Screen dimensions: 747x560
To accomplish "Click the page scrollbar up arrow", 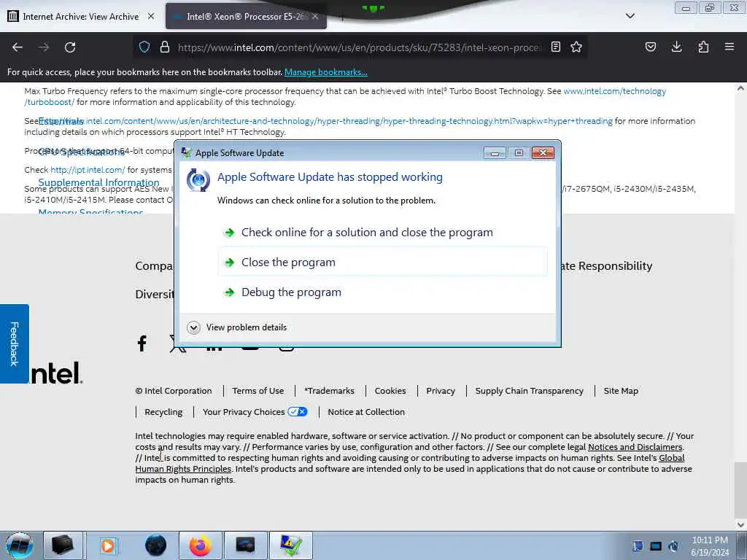I will coord(740,88).
